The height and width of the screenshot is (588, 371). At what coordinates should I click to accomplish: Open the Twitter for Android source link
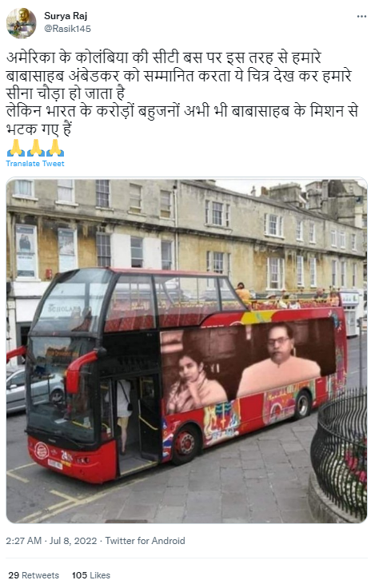click(x=145, y=541)
